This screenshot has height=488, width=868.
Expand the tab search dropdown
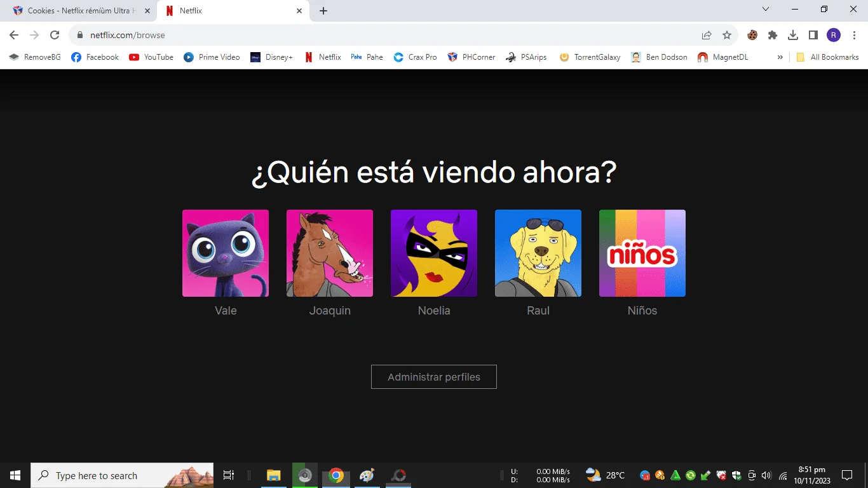point(765,10)
